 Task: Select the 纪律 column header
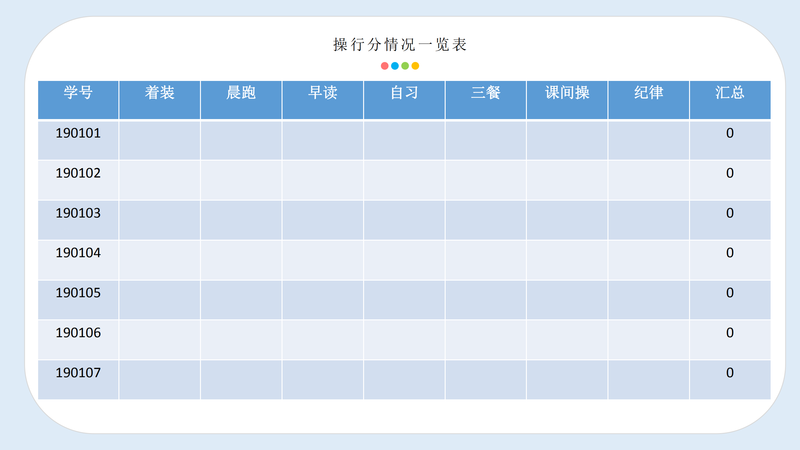[x=648, y=99]
